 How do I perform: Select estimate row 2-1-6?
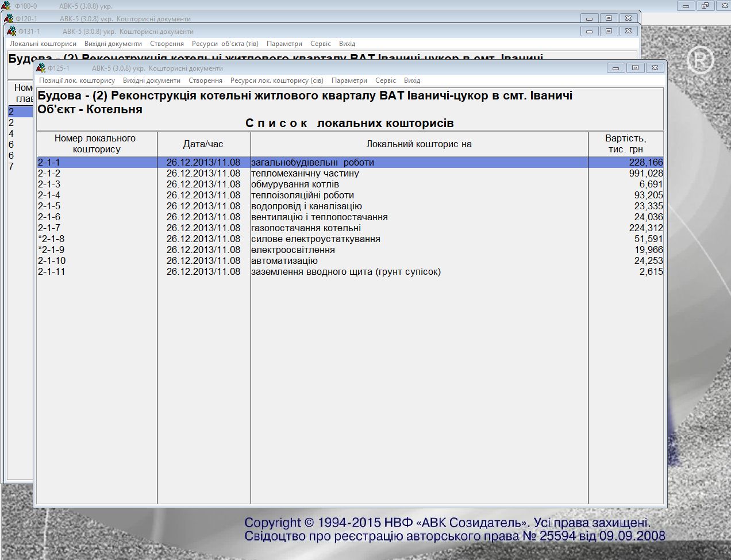pyautogui.click(x=350, y=217)
